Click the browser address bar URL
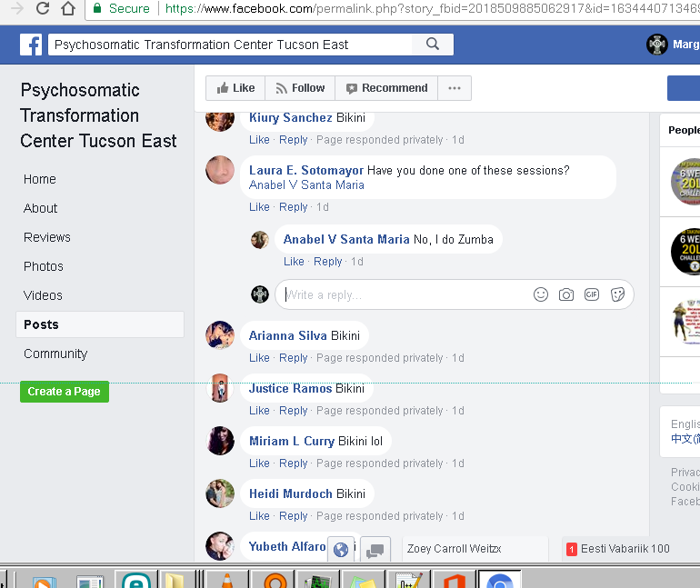This screenshot has height=588, width=700. [x=431, y=8]
